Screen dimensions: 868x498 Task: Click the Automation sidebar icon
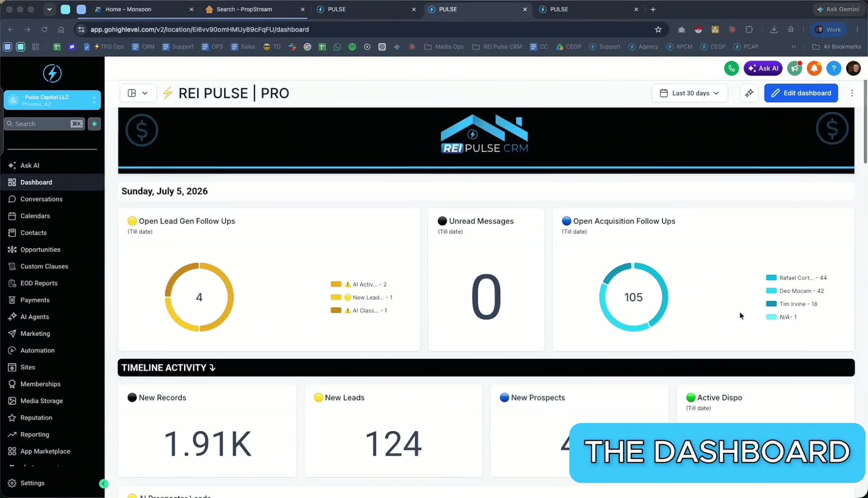12,350
